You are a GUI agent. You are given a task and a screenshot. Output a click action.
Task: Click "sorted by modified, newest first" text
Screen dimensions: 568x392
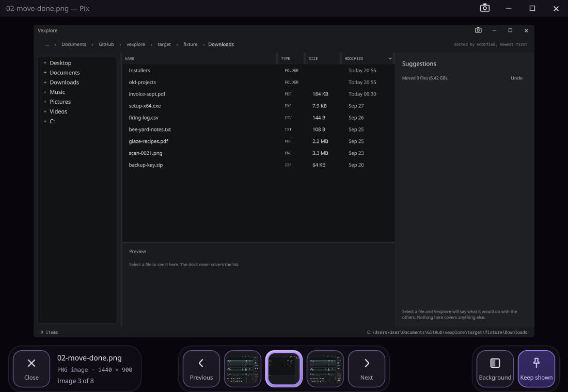[491, 44]
